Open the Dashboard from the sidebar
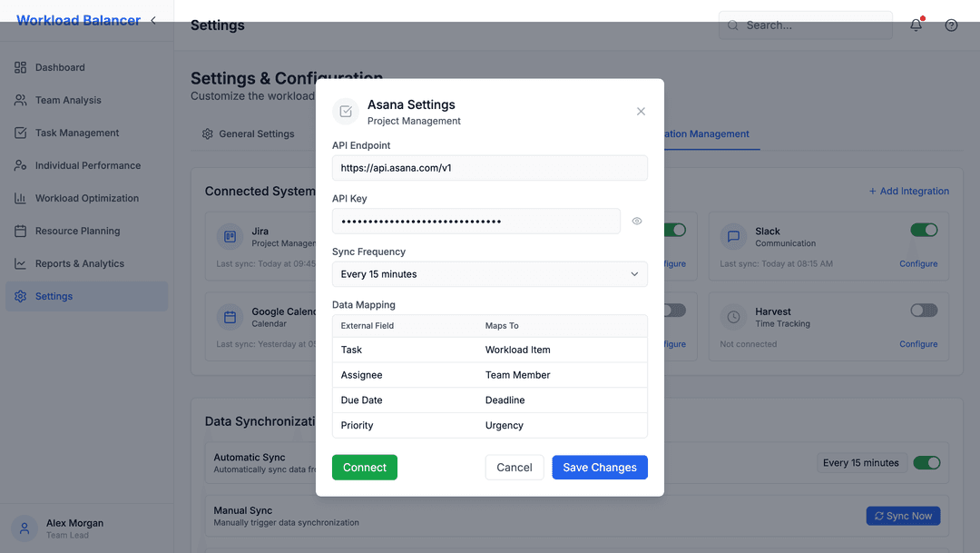Viewport: 980px width, 553px height. 60,67
